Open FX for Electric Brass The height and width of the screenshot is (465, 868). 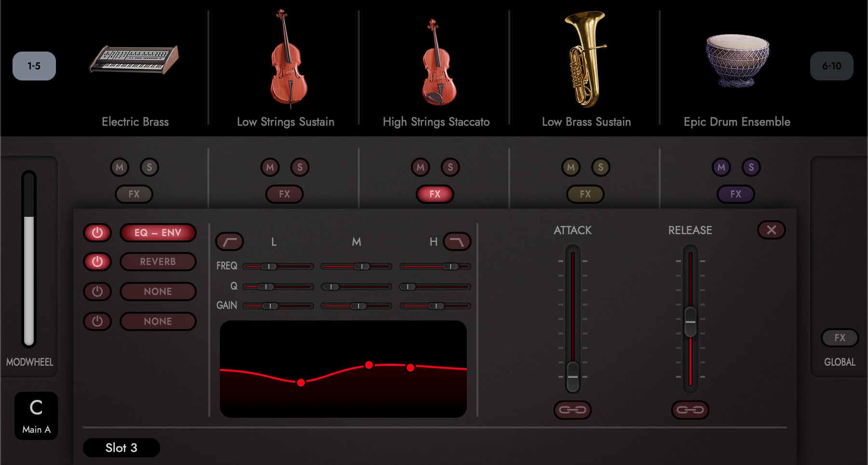tap(134, 194)
